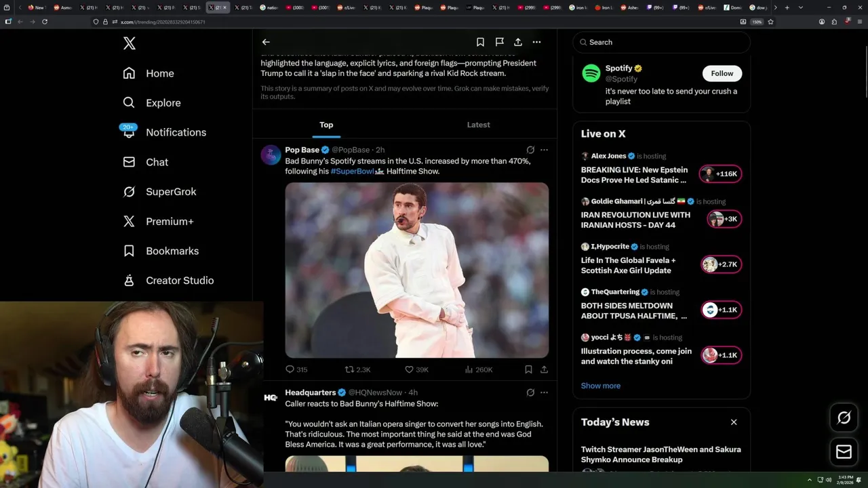Share the story via header share icon
This screenshot has width=868, height=488.
[x=518, y=42]
